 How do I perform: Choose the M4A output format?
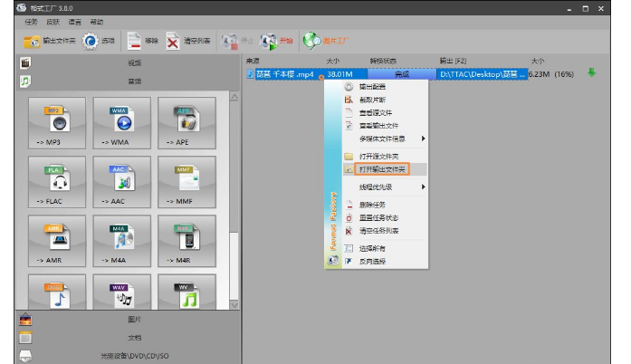[121, 241]
